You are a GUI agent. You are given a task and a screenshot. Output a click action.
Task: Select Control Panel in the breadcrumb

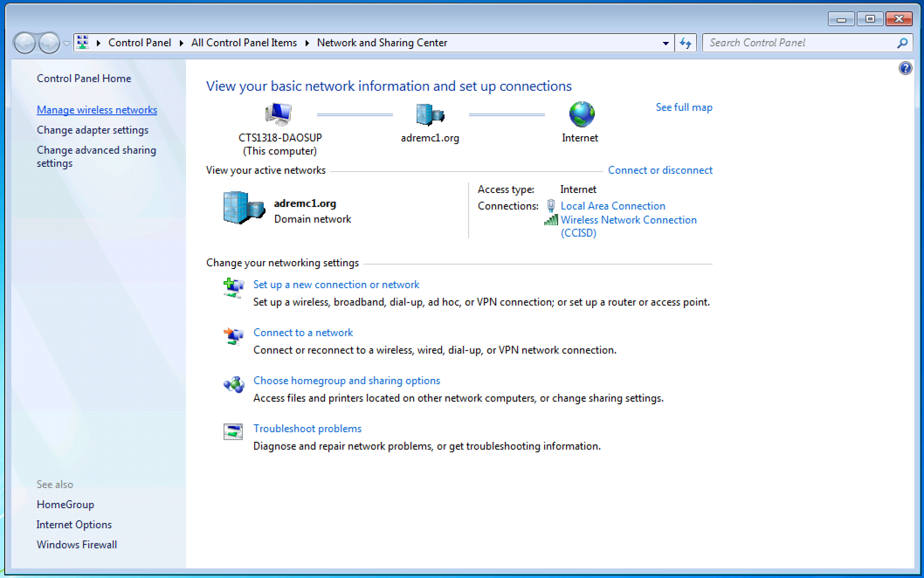point(139,43)
